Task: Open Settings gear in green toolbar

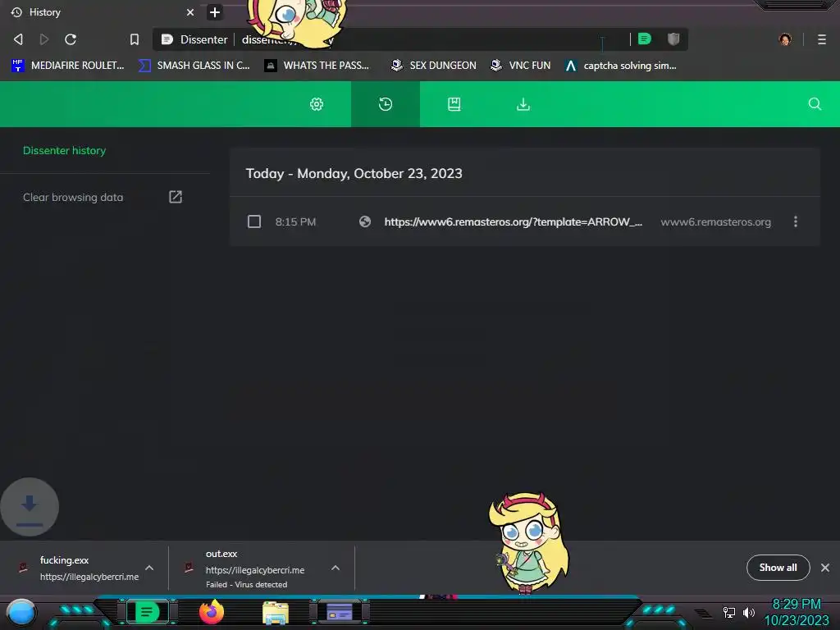Action: click(317, 104)
